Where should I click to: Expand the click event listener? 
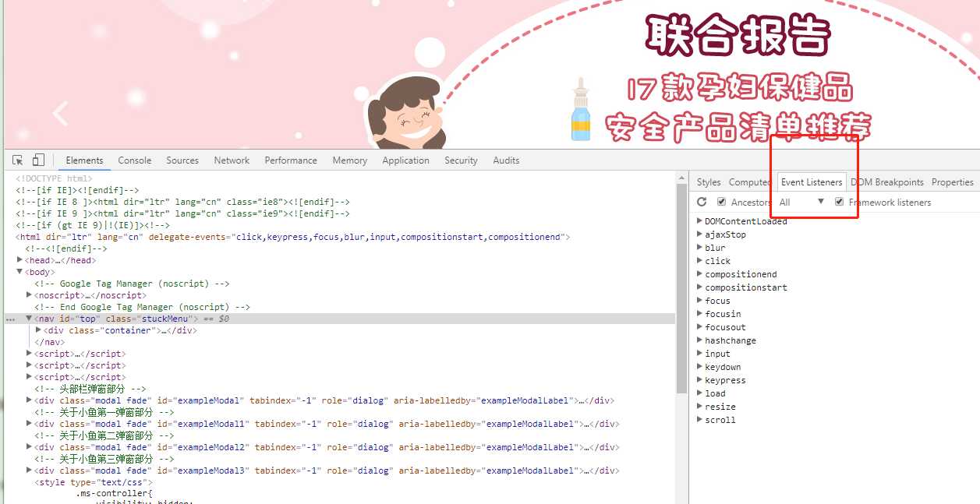[x=699, y=261]
